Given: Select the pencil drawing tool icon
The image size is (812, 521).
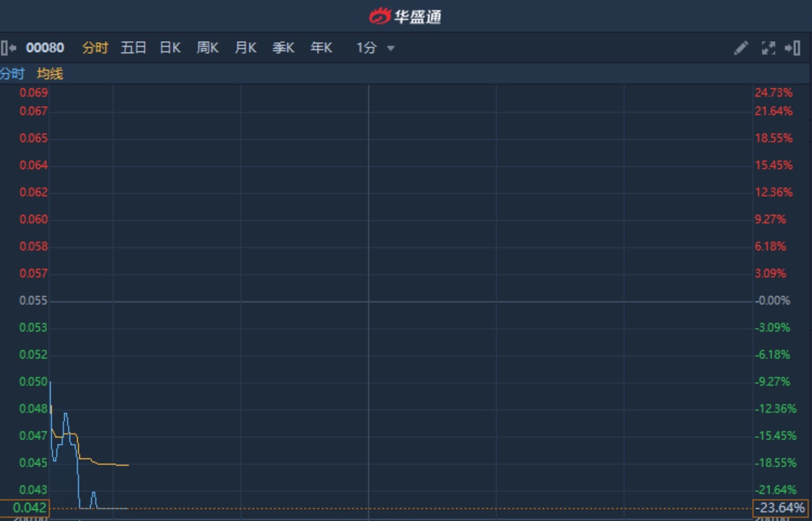Looking at the screenshot, I should [x=741, y=48].
